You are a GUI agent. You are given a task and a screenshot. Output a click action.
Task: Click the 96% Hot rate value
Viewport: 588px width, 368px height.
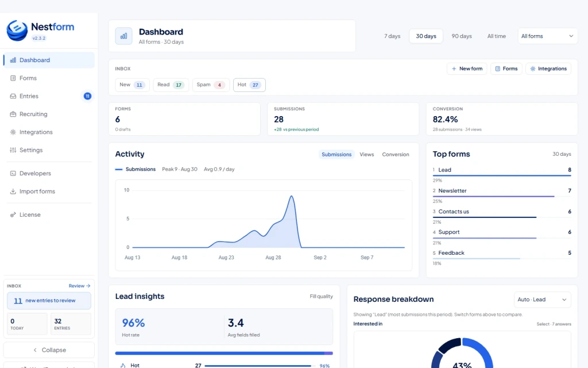click(133, 323)
